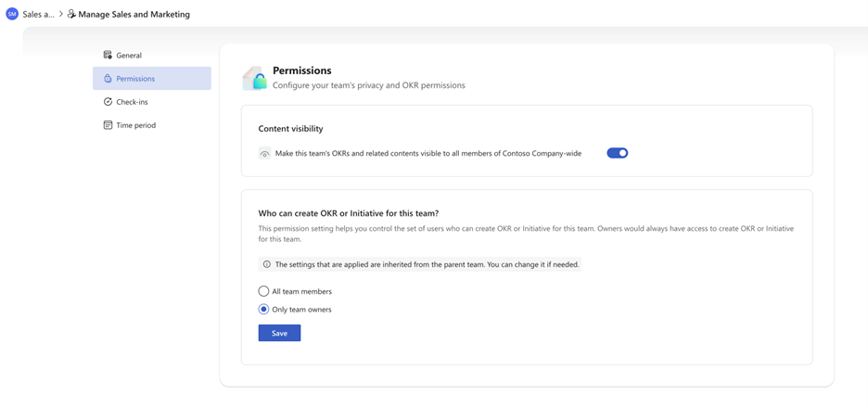Viewport: 868px width, 407px height.
Task: Click the Permissions sidebar label
Action: [x=135, y=79]
